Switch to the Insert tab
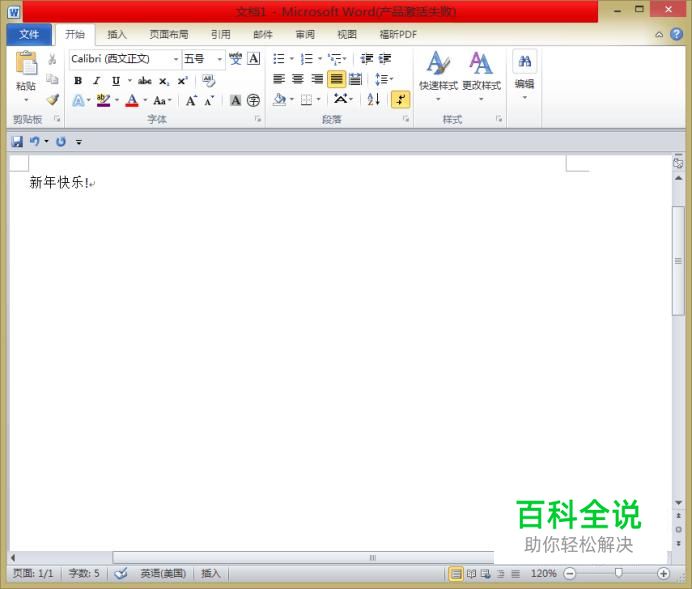This screenshot has height=589, width=692. click(x=117, y=34)
